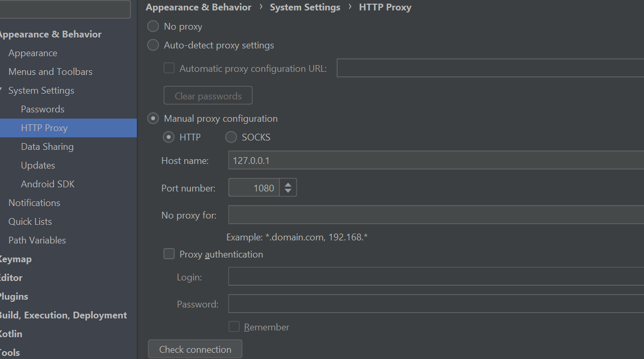Select the Passwords settings page
The width and height of the screenshot is (644, 359).
pos(42,109)
